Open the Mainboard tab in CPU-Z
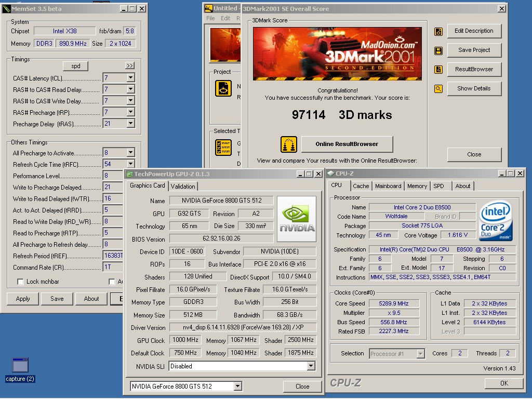 point(388,186)
